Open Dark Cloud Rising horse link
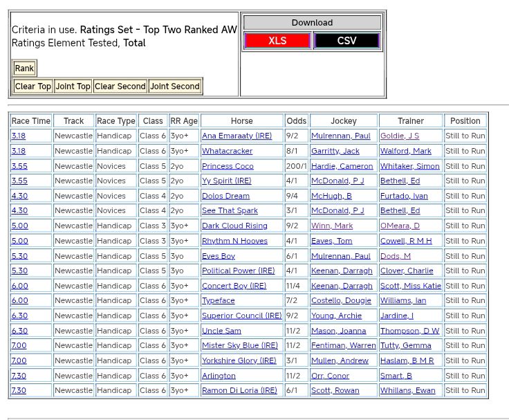 [x=234, y=226]
